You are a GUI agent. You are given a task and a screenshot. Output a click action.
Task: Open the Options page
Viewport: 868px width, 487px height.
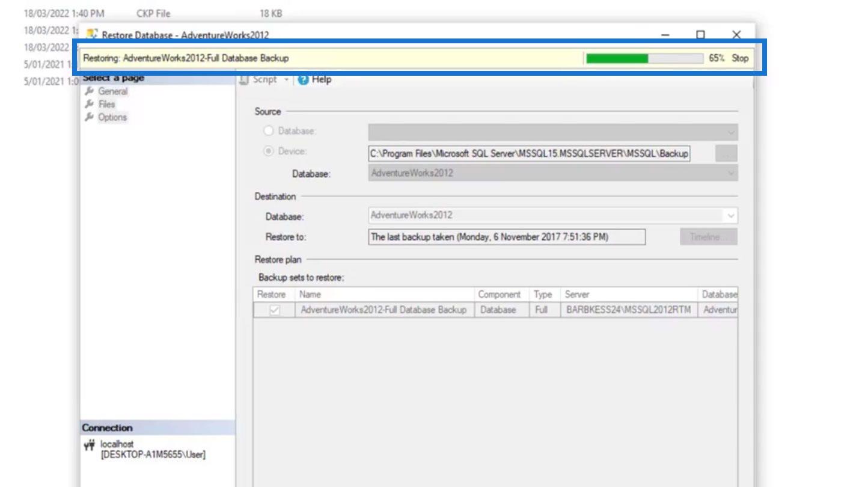coord(112,117)
